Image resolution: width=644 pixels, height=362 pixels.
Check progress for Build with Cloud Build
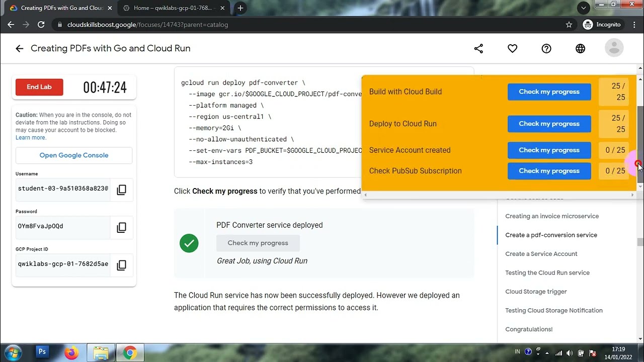tap(549, 92)
